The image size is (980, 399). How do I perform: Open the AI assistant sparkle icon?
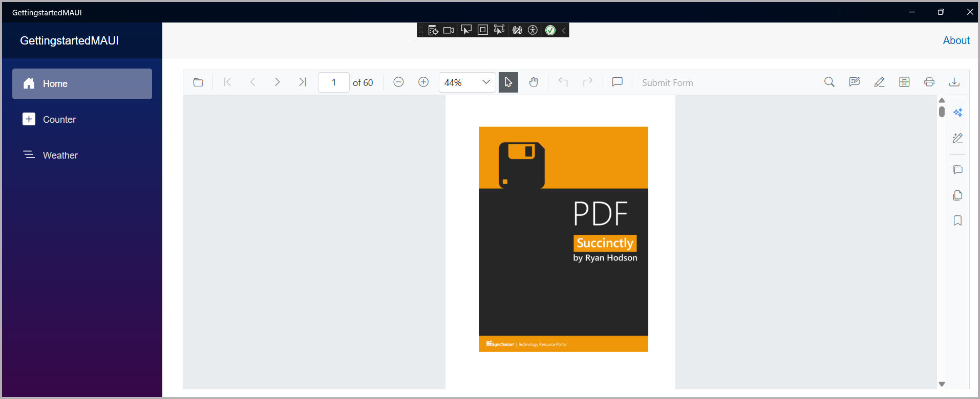point(958,113)
